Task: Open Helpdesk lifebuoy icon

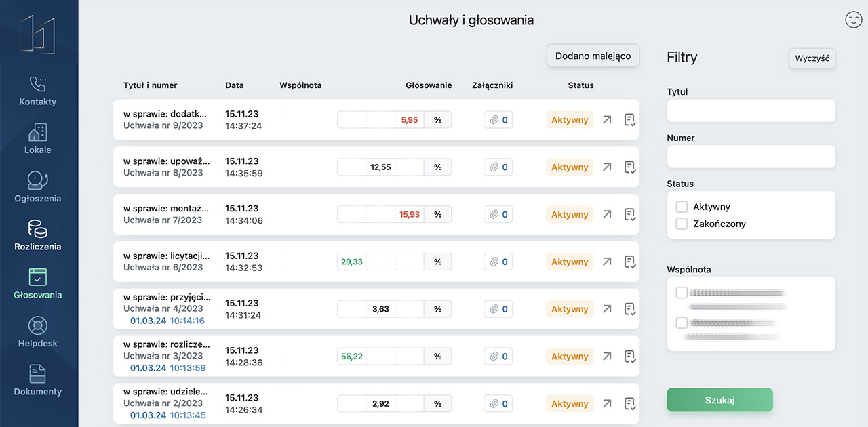Action: pyautogui.click(x=38, y=325)
